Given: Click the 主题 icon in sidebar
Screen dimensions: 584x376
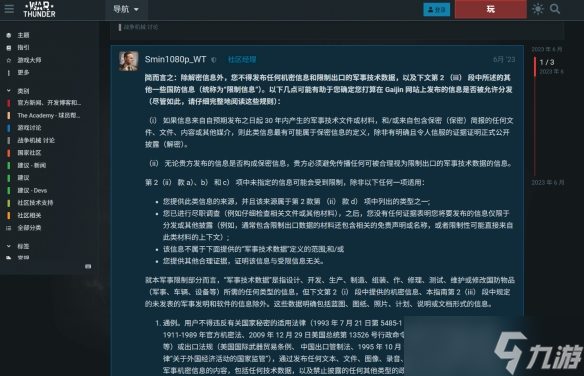Looking at the screenshot, I should [9, 35].
